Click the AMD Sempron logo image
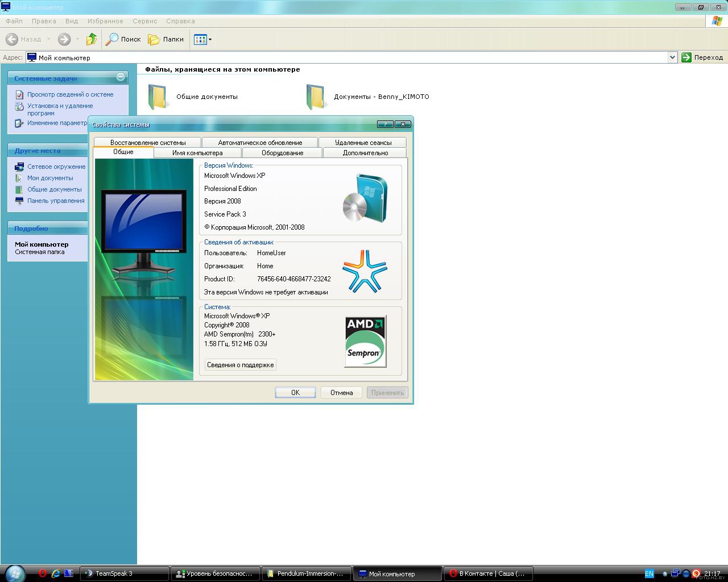Image resolution: width=728 pixels, height=582 pixels. (366, 341)
